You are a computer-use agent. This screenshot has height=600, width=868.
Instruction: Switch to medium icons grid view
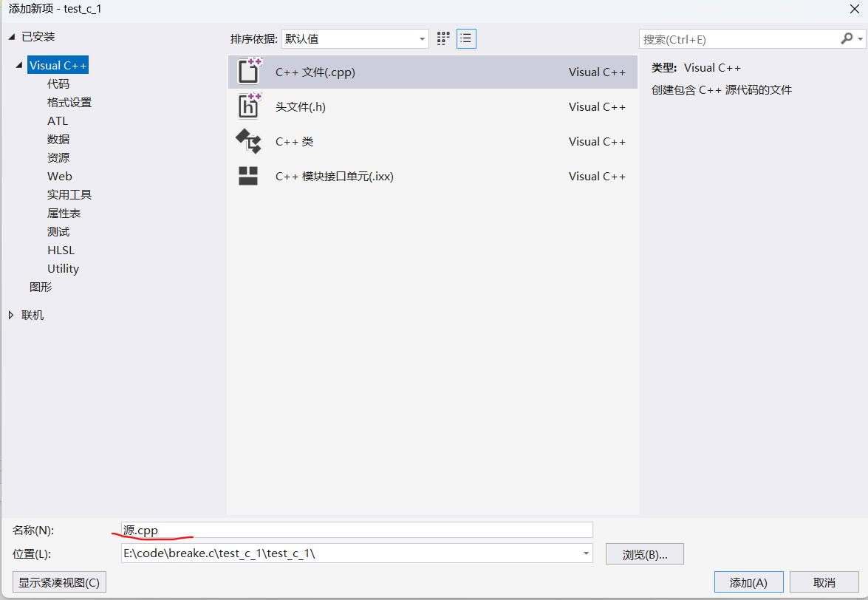click(442, 38)
